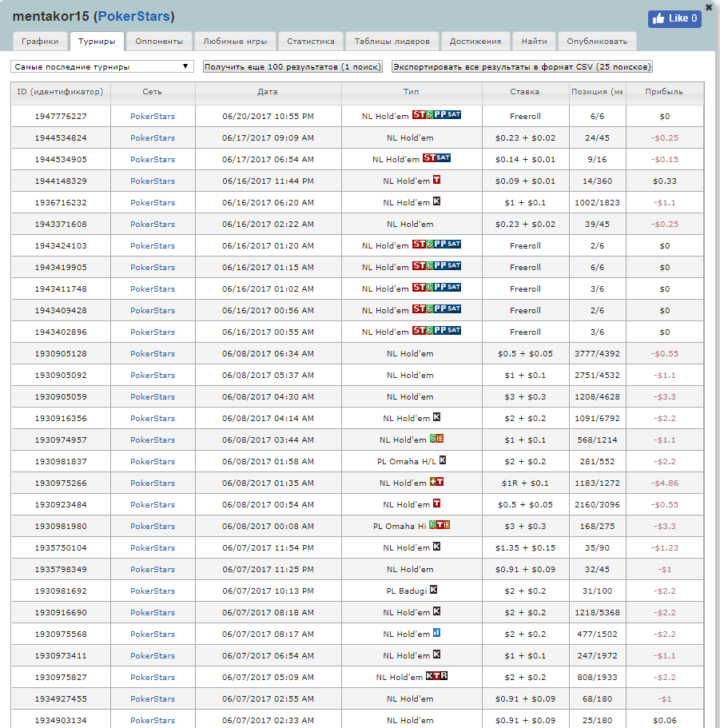Screen dimensions: 720x728
Task: Click the profit value $0.33
Action: (x=665, y=181)
